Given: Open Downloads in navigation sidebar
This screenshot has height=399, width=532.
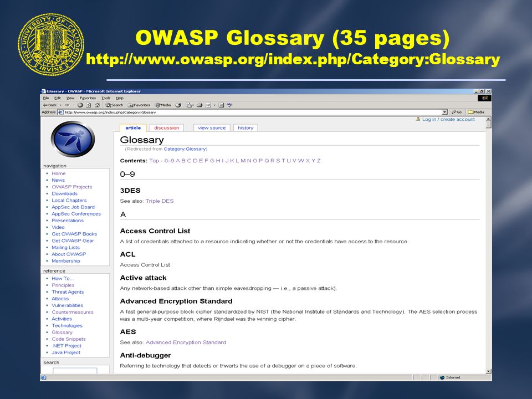Looking at the screenshot, I should [x=64, y=194].
